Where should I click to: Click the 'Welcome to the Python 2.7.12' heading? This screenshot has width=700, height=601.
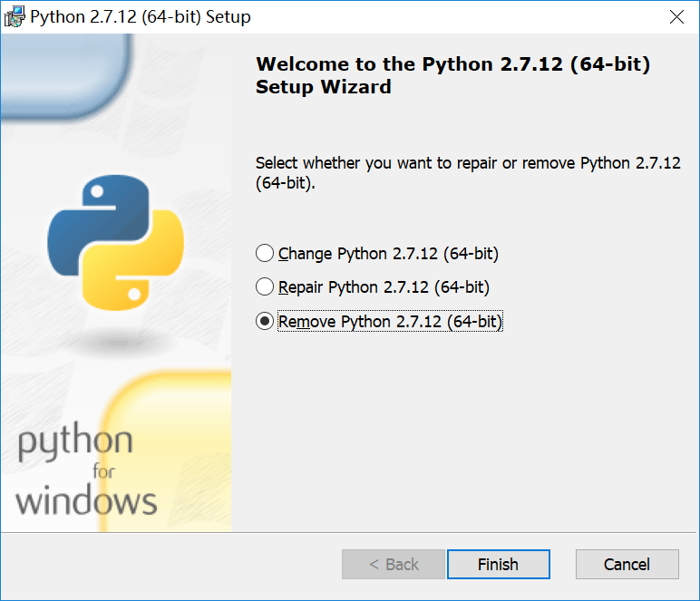[x=452, y=75]
